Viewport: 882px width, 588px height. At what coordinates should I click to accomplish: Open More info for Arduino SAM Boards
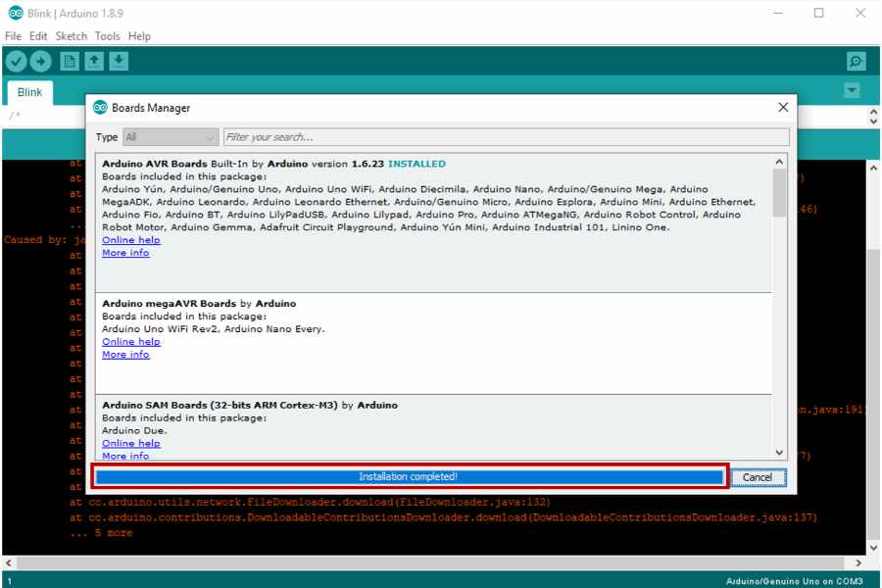point(125,456)
